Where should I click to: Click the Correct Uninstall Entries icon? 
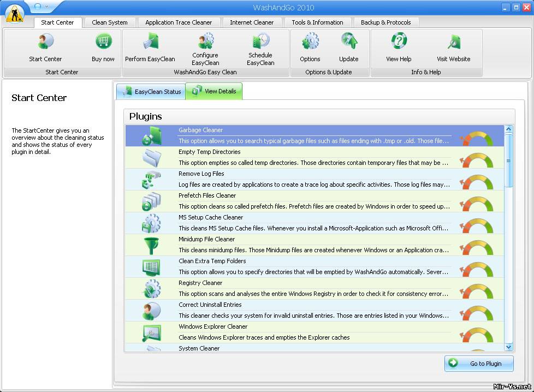[152, 310]
